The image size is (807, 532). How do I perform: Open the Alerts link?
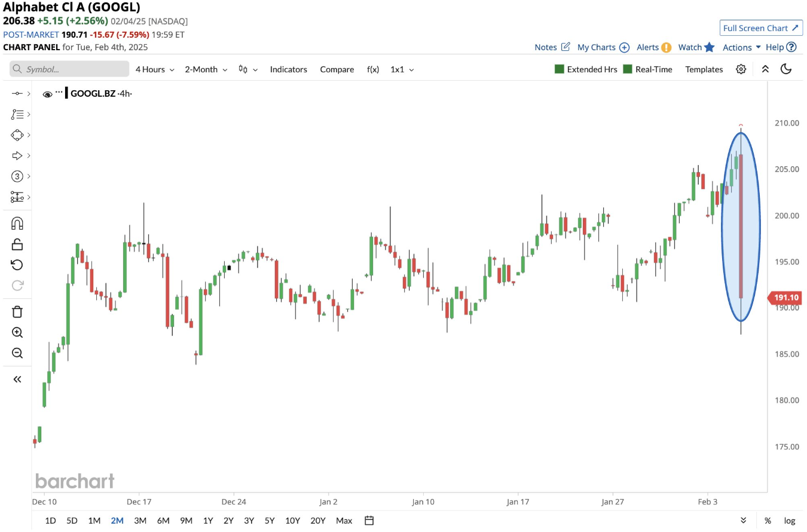[647, 47]
